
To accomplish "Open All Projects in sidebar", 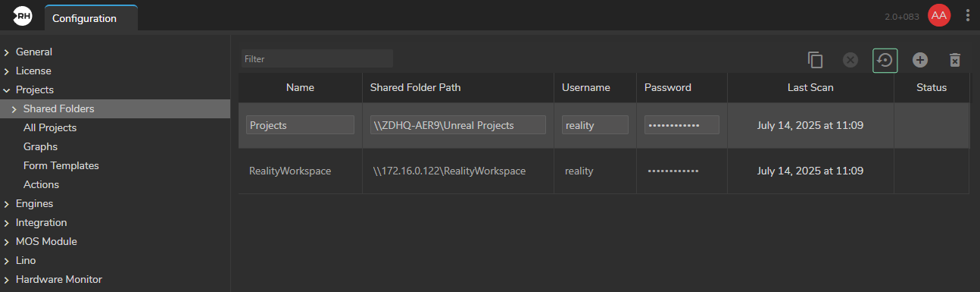I will [x=50, y=128].
